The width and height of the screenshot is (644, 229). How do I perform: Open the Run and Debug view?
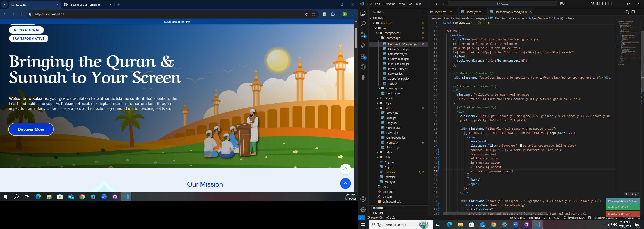coord(363,45)
